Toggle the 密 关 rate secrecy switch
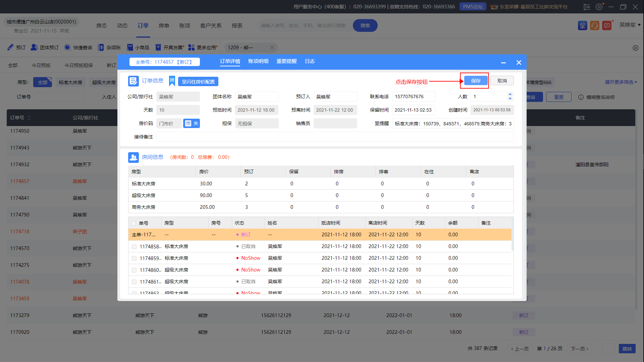Viewport: 644px width, 362px height. (x=192, y=123)
